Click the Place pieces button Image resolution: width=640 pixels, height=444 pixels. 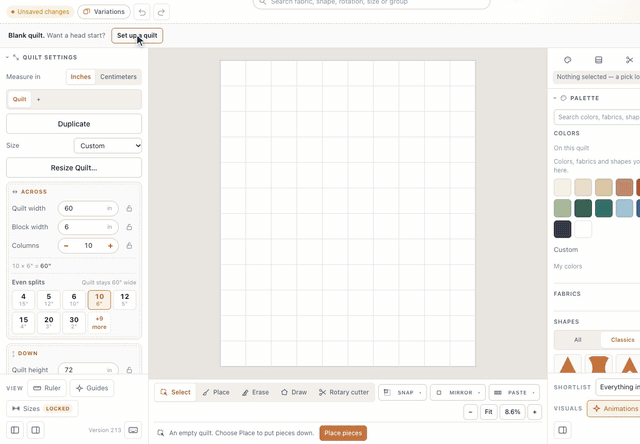[343, 433]
